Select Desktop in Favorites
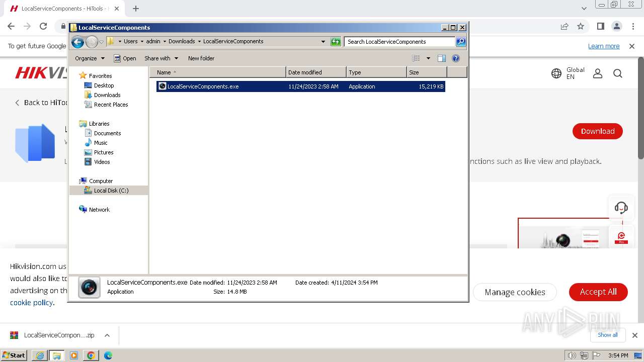The height and width of the screenshot is (362, 644). [x=104, y=85]
